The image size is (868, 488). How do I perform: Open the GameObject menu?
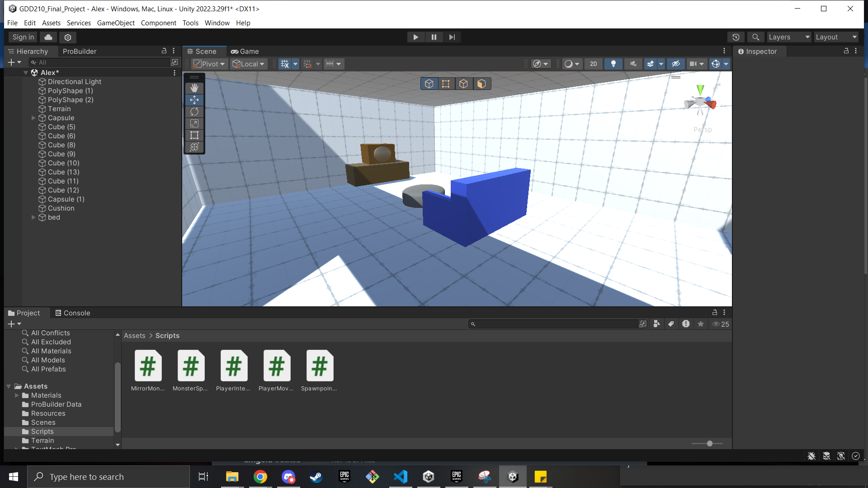pyautogui.click(x=116, y=23)
